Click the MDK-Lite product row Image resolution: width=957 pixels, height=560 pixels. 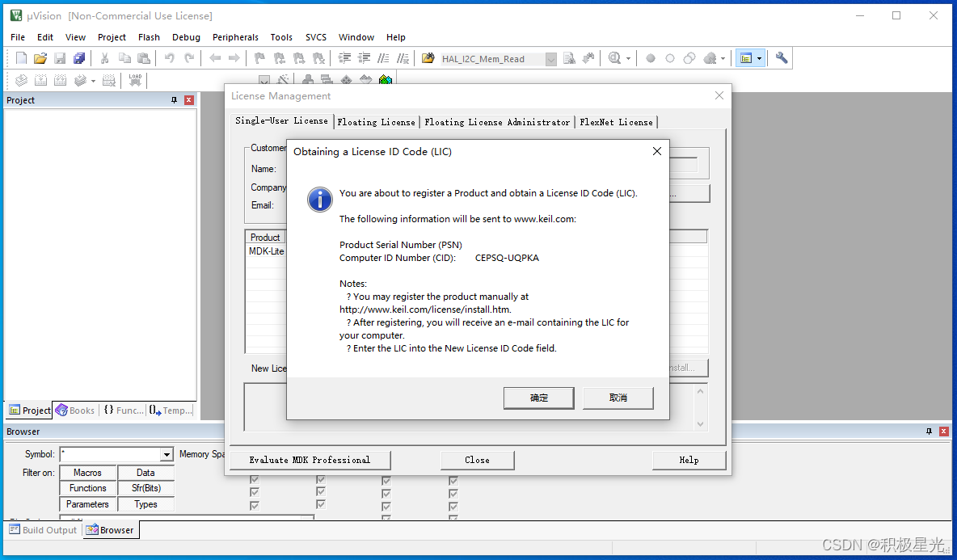point(266,251)
